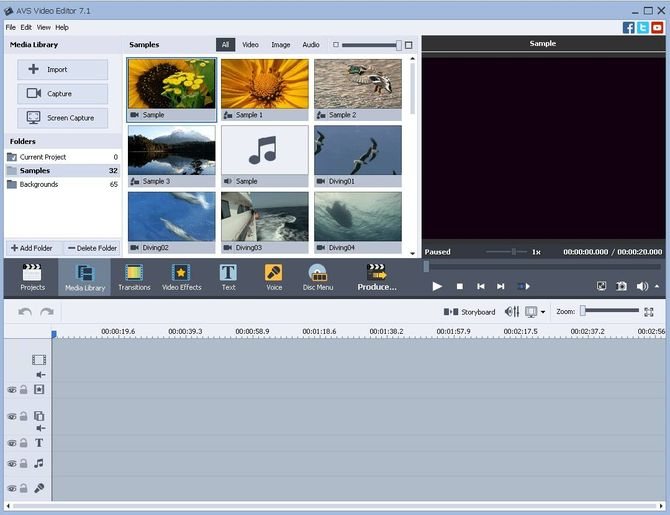Image resolution: width=670 pixels, height=515 pixels.
Task: Select the Sample audio file thumbnail
Action: tap(265, 156)
